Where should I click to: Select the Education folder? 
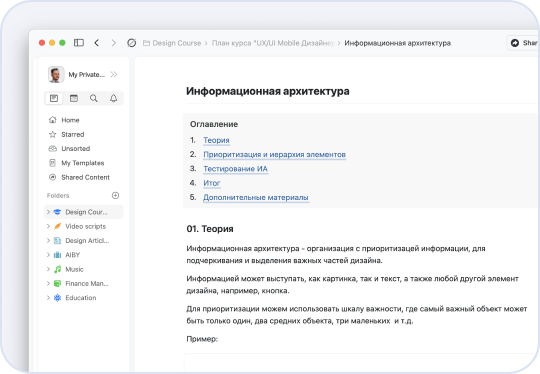81,298
